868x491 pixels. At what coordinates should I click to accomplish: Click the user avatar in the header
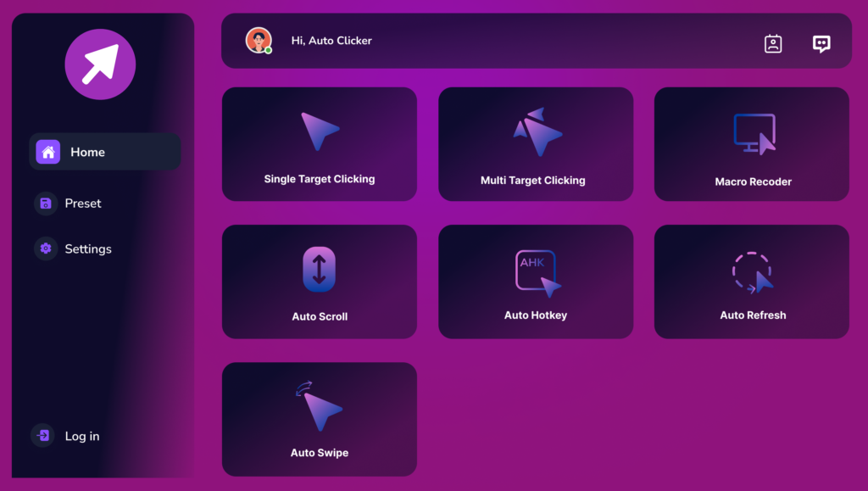point(259,40)
